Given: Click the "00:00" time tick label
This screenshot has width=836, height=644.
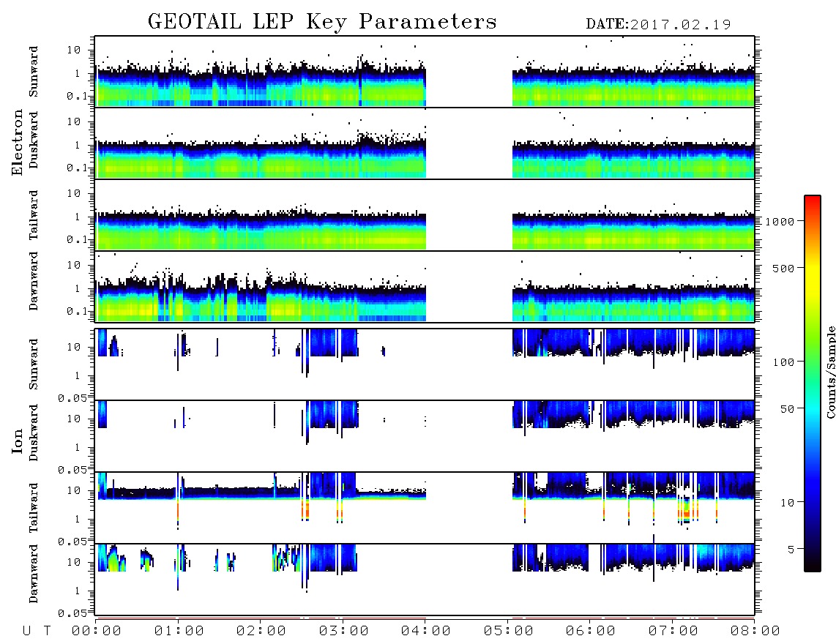Looking at the screenshot, I should [x=97, y=631].
